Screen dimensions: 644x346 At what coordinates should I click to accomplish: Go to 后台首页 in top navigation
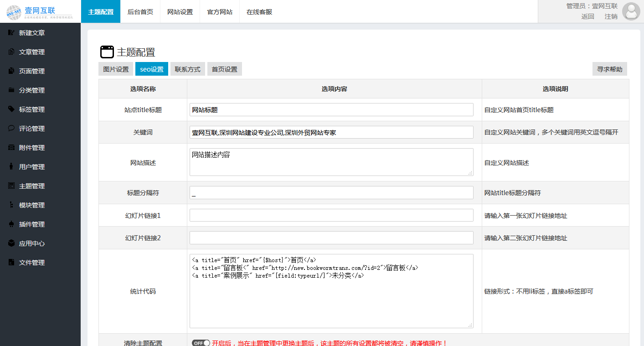click(140, 12)
